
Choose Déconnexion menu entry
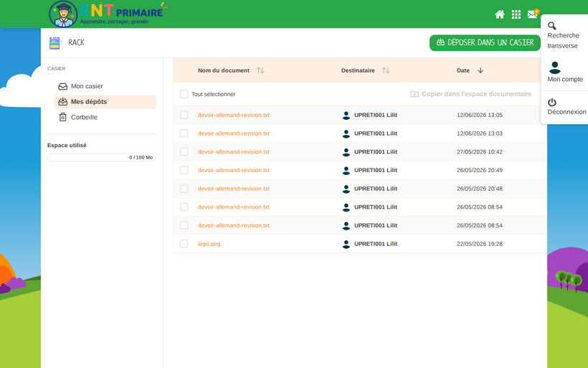566,107
